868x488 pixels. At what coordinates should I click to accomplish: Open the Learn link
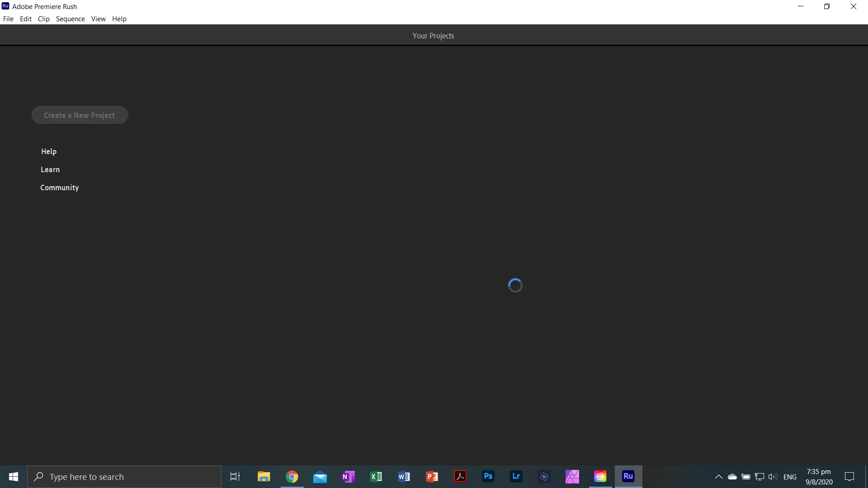point(50,169)
